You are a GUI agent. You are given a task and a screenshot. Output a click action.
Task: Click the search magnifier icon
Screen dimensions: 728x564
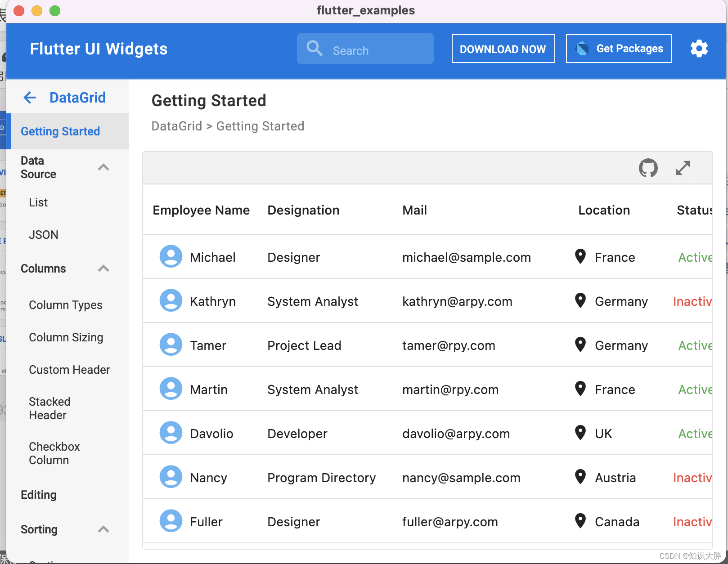(315, 49)
